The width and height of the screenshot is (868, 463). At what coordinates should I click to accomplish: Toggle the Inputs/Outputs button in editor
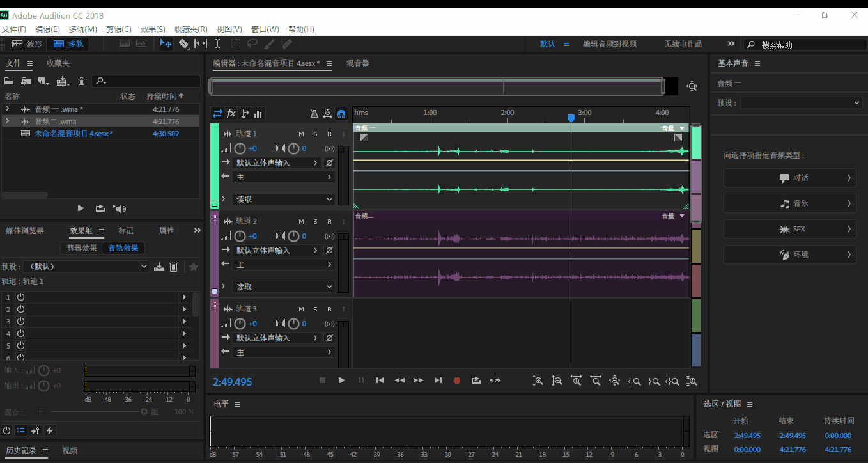[x=217, y=114]
